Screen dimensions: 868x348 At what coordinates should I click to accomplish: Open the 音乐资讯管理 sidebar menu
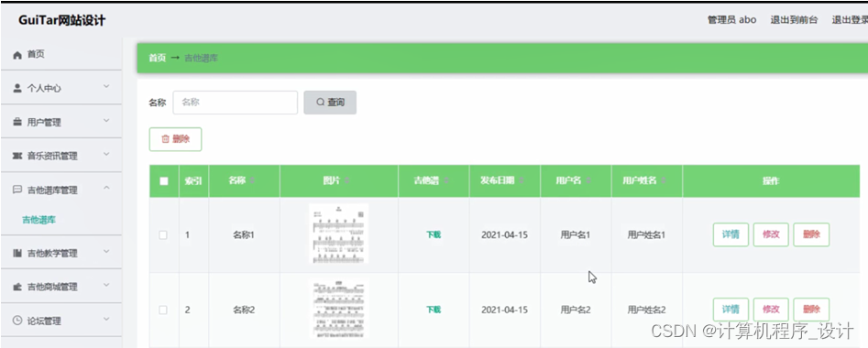(x=60, y=156)
